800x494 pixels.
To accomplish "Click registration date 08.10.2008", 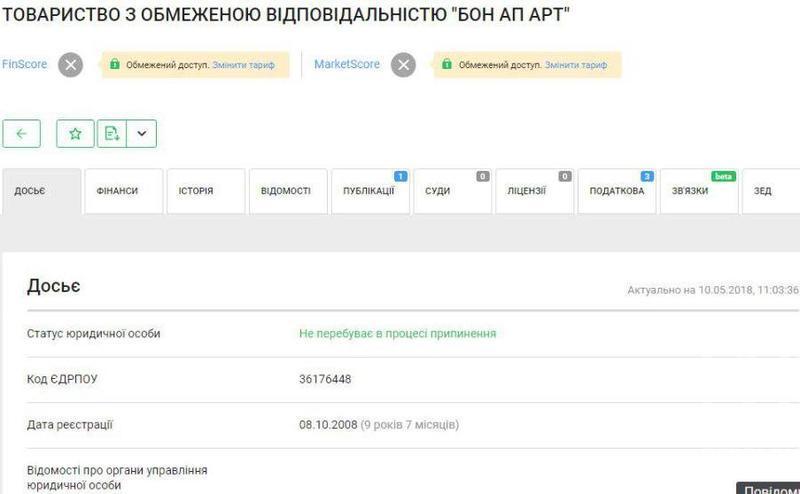I will click(328, 425).
